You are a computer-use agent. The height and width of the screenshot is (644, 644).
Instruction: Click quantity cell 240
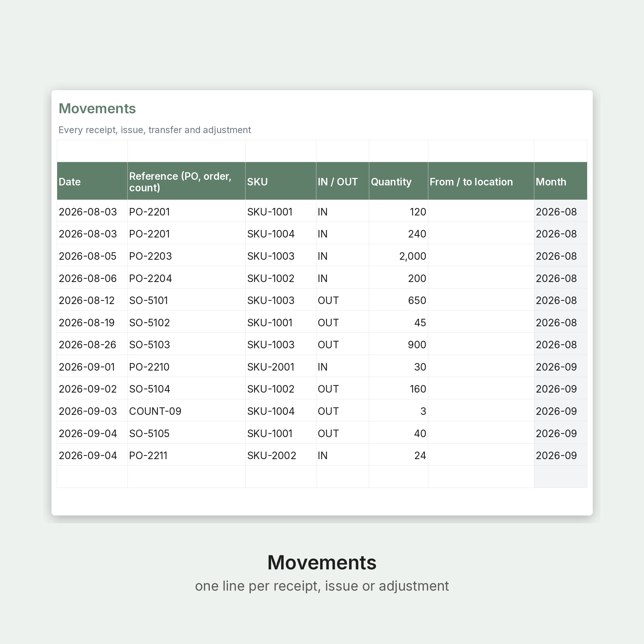point(398,233)
